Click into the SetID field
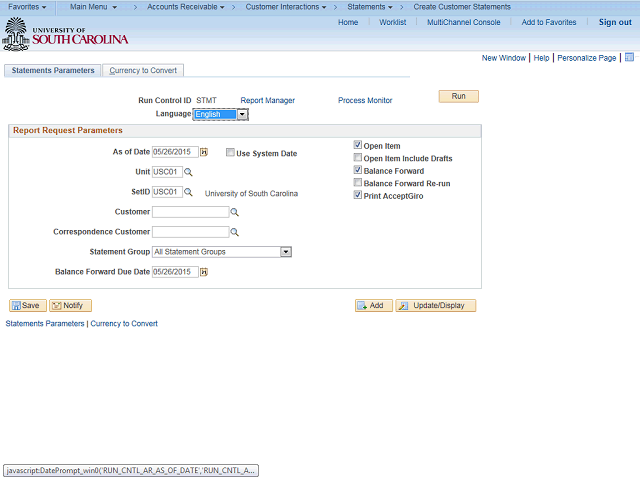This screenshot has height=480, width=640. click(167, 192)
